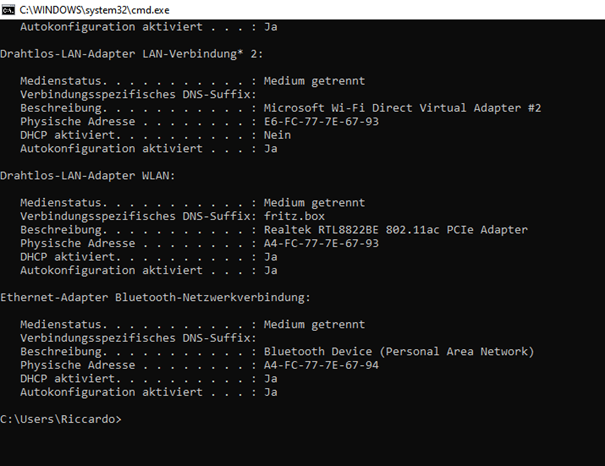Viewport: 605px width, 466px height.
Task: Click Medium getrennt under LAN-Verbindung* 2
Action: tap(314, 81)
